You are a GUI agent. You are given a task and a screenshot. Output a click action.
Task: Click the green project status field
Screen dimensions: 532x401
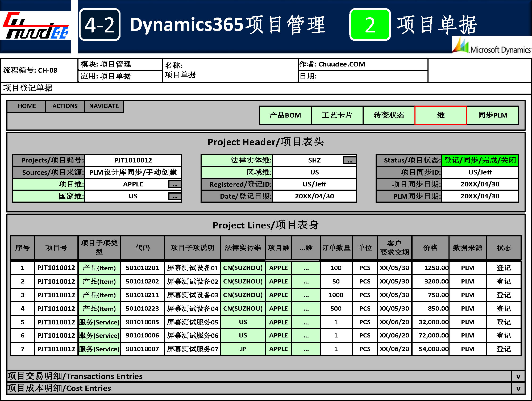coord(480,160)
